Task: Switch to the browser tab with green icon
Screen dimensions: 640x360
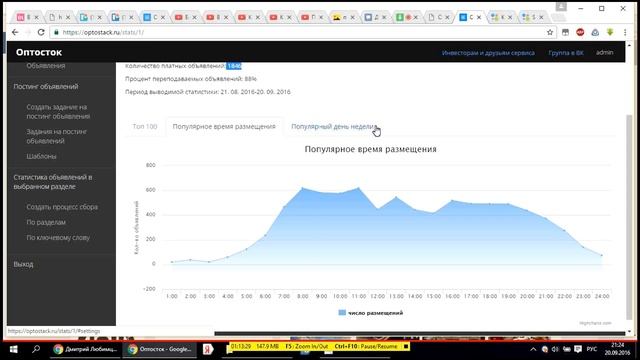Action: [406, 17]
